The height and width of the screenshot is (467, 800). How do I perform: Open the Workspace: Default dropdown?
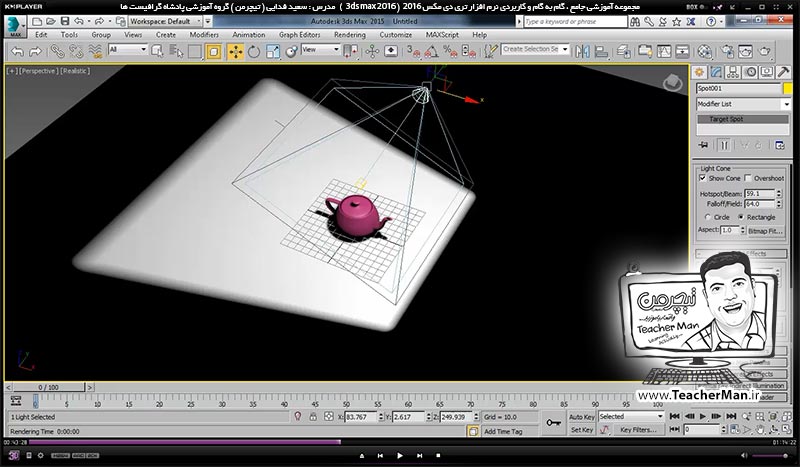click(x=164, y=21)
